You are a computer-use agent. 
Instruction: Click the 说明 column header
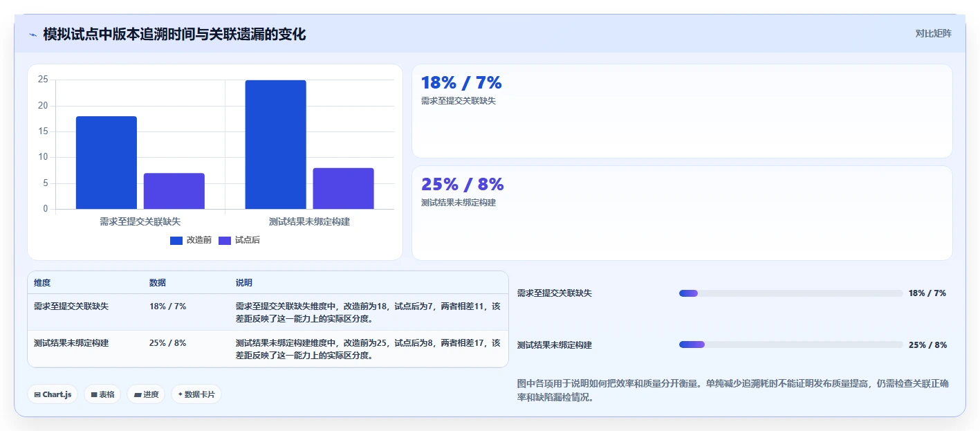click(x=244, y=283)
